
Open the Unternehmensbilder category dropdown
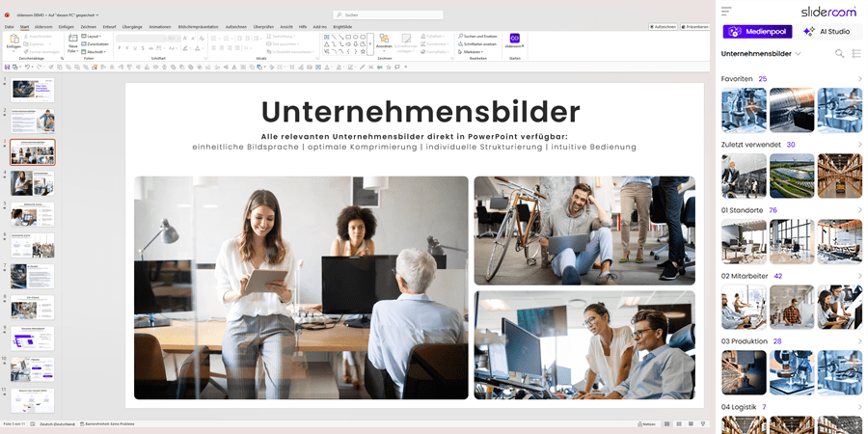799,54
